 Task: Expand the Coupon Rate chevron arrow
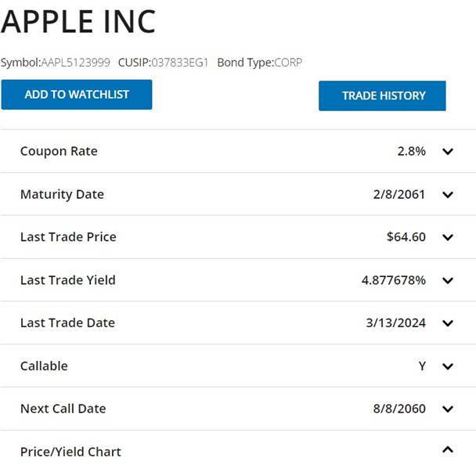click(x=448, y=151)
